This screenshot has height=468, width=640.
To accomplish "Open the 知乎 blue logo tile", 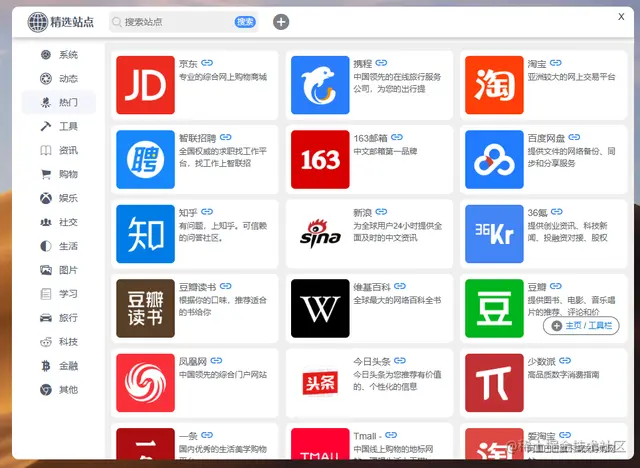I will (x=145, y=234).
